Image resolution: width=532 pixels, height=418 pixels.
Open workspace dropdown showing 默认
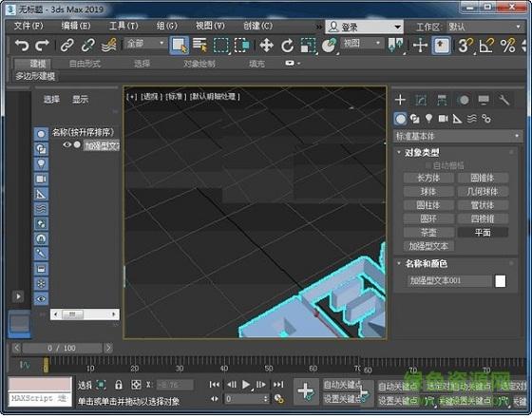coord(484,27)
